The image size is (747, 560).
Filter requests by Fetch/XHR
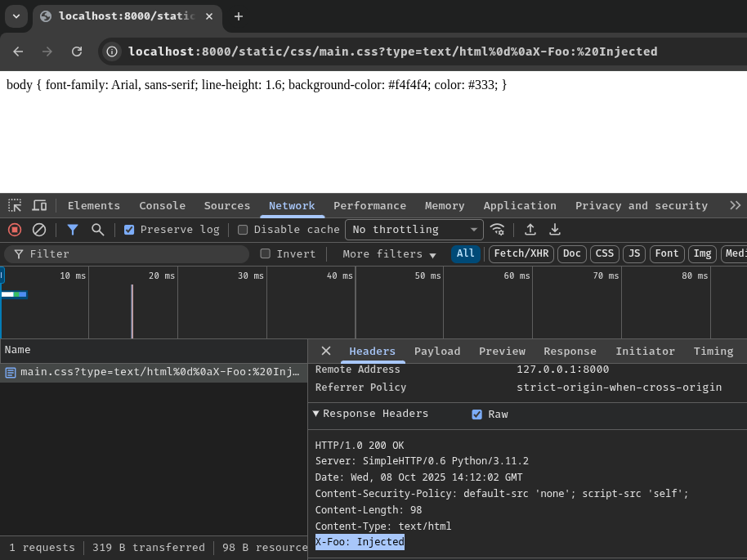pos(521,254)
